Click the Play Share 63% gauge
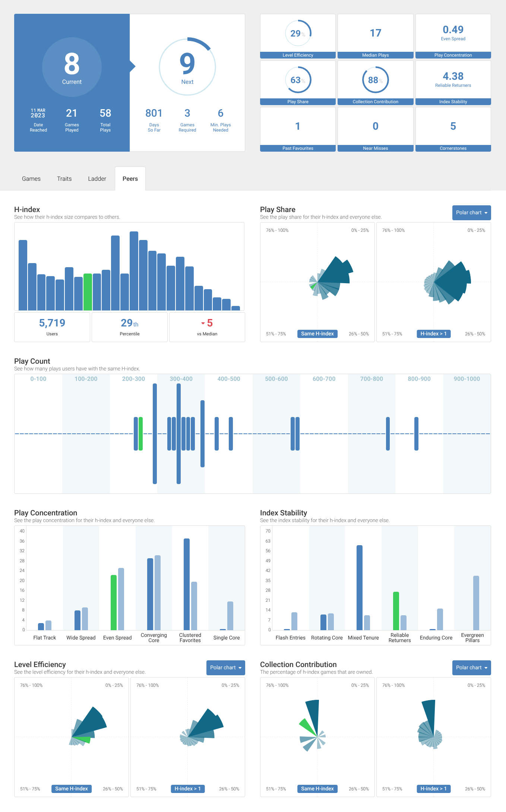The image size is (506, 812). click(x=298, y=80)
